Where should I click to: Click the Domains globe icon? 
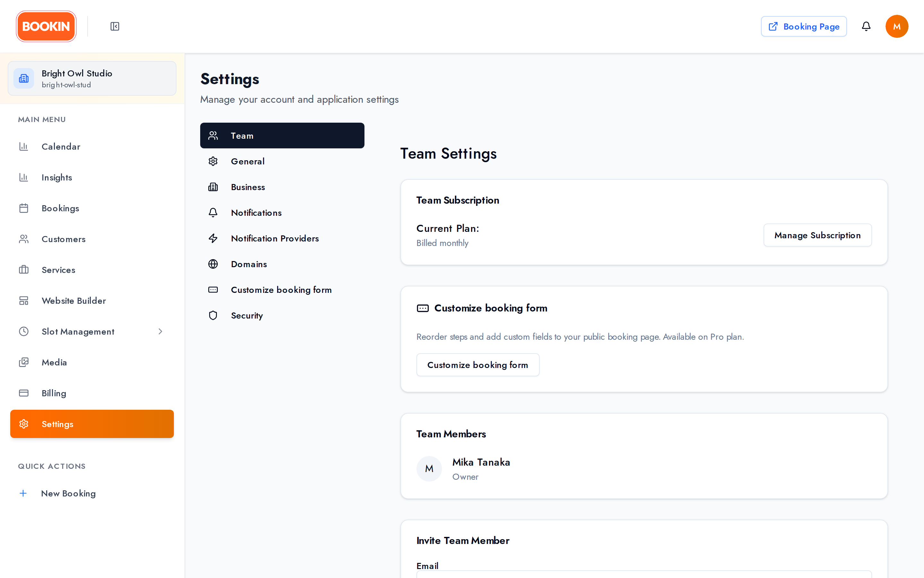click(x=213, y=264)
